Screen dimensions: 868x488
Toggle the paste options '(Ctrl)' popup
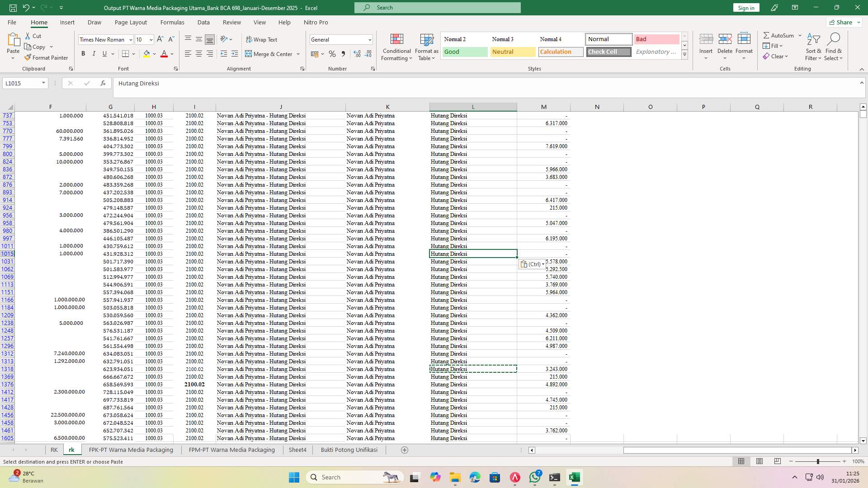tap(532, 263)
